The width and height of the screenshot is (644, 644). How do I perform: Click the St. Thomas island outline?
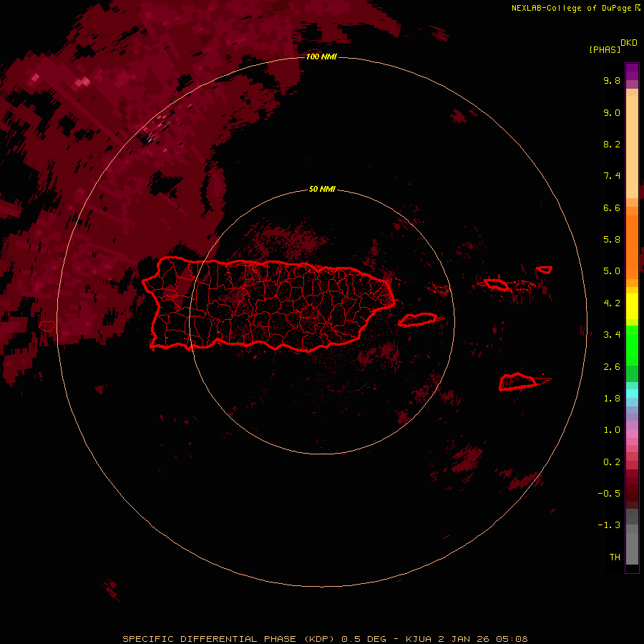[496, 284]
